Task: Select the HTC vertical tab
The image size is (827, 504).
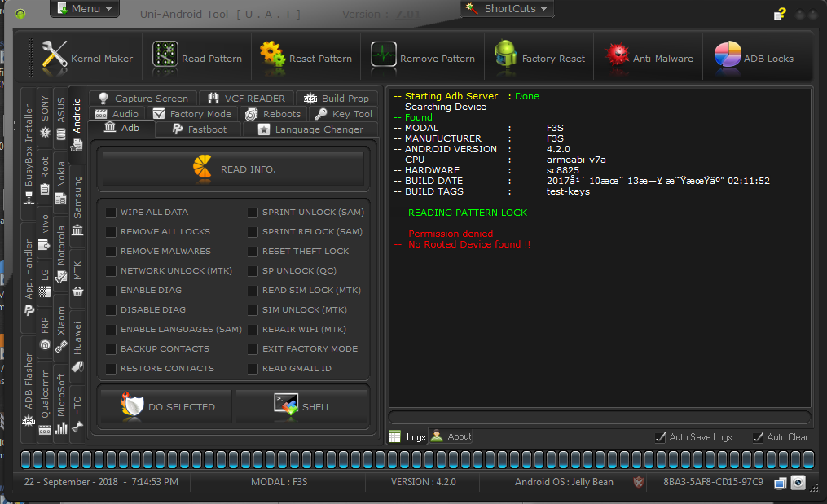Action: tap(77, 414)
